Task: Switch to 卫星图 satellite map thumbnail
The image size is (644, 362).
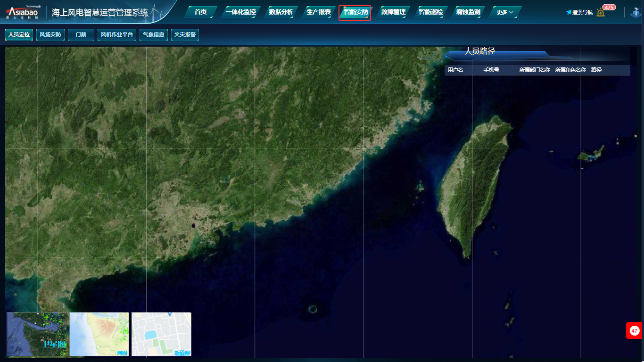Action: [x=37, y=334]
